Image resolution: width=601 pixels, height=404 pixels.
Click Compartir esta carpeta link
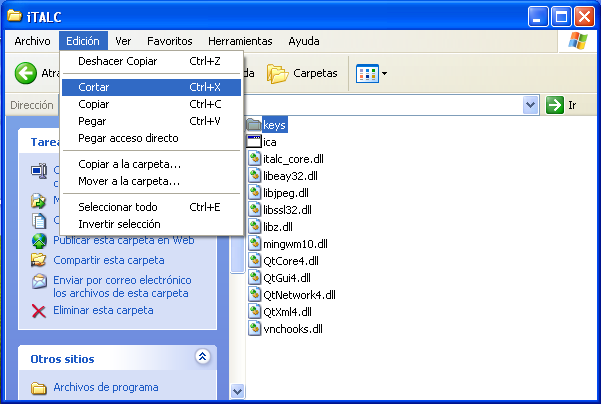108,260
